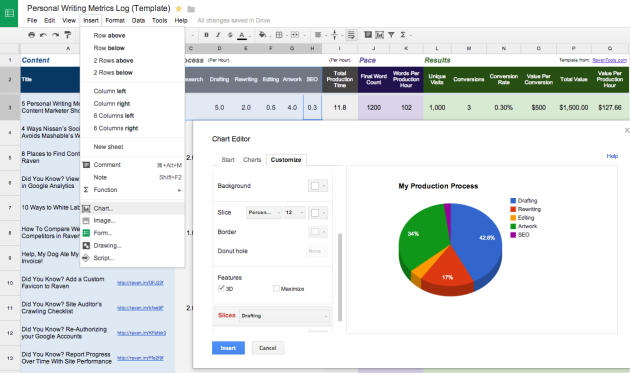Open the Background color dropdown

point(318,186)
